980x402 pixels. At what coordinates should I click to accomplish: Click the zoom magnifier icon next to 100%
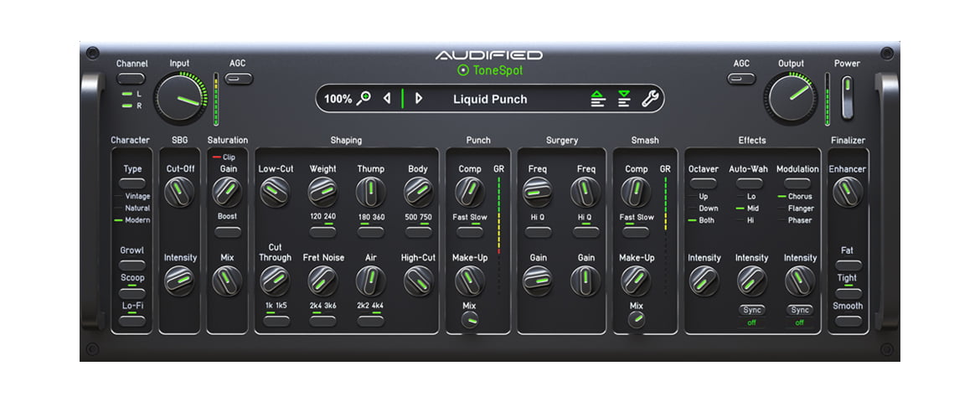pos(364,98)
